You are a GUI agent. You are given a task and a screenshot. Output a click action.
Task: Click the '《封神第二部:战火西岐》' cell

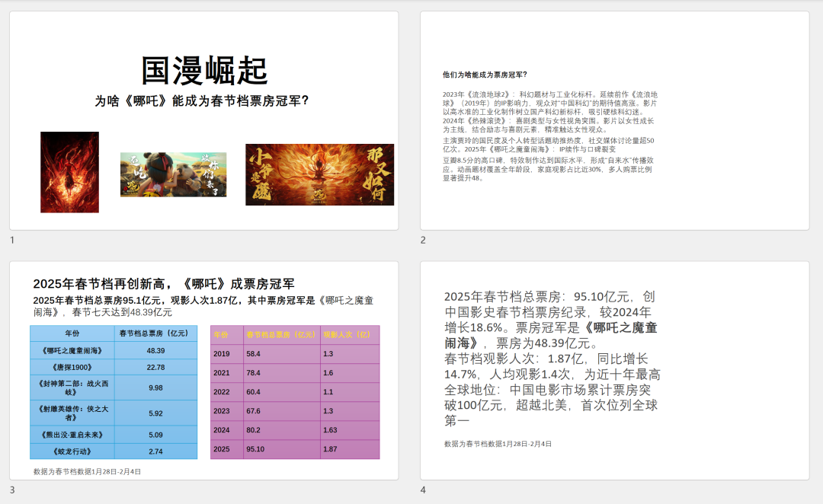[72, 388]
